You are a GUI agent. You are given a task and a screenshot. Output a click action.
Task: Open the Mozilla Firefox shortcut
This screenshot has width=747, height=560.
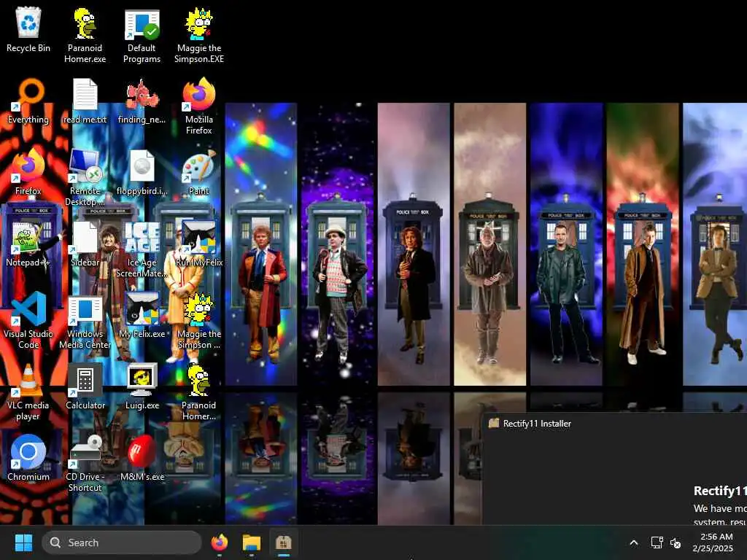[x=198, y=106]
